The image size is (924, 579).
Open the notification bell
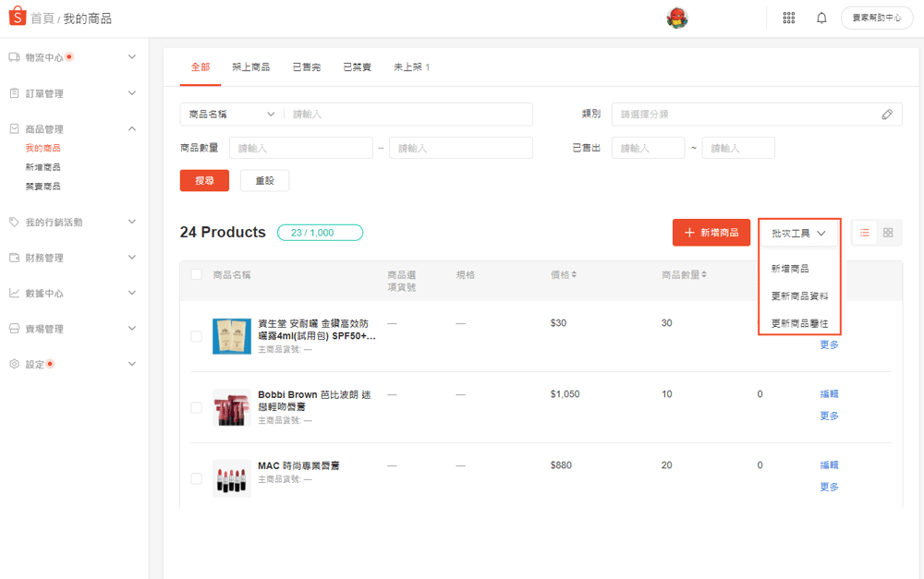click(x=821, y=18)
